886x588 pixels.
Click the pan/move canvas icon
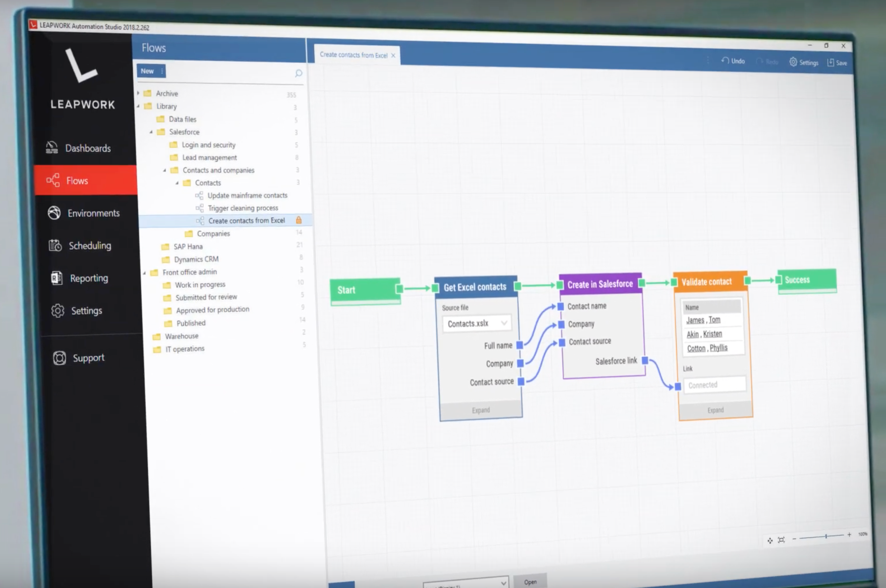(770, 540)
